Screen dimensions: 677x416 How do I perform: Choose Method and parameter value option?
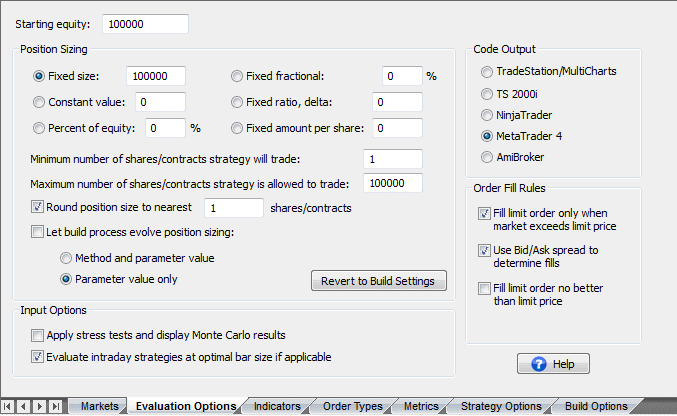coord(67,257)
